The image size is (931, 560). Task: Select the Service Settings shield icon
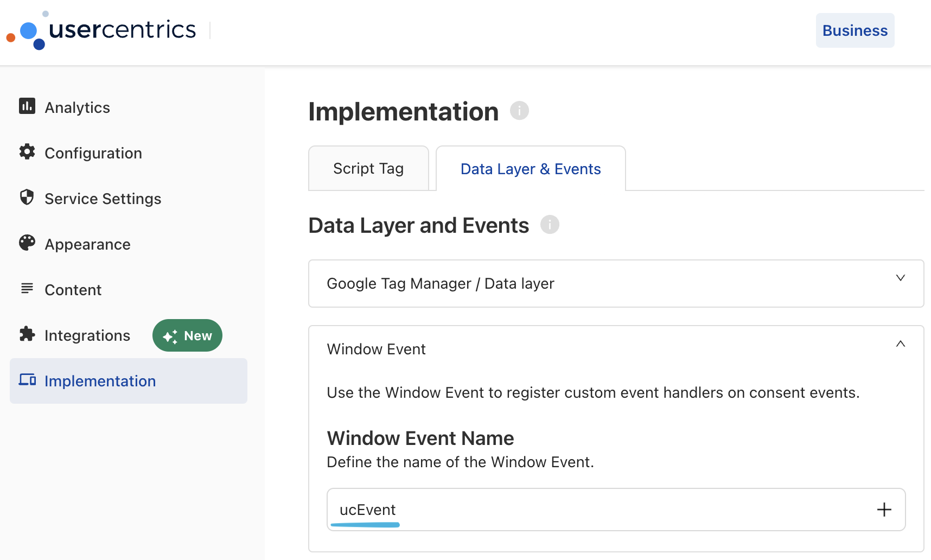[x=27, y=198]
